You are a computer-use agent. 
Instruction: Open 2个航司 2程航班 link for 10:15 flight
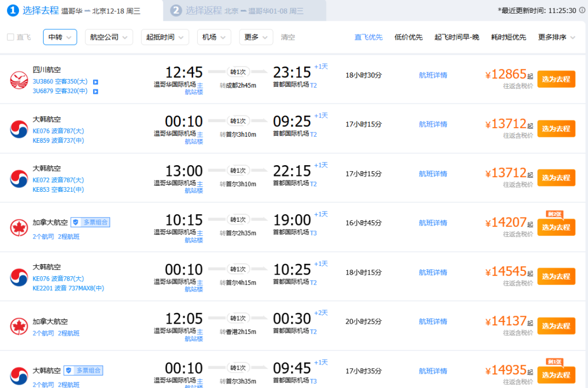coord(56,237)
